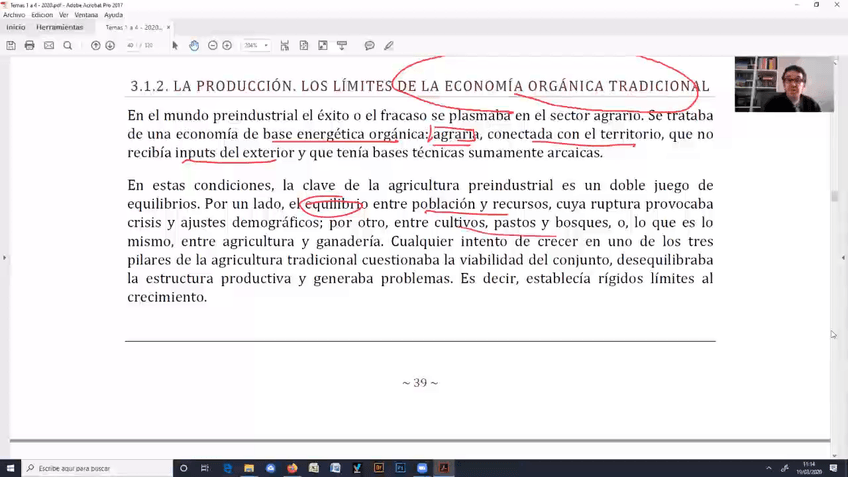848x477 pixels.
Task: Zoom in with the plus button
Action: 227,45
